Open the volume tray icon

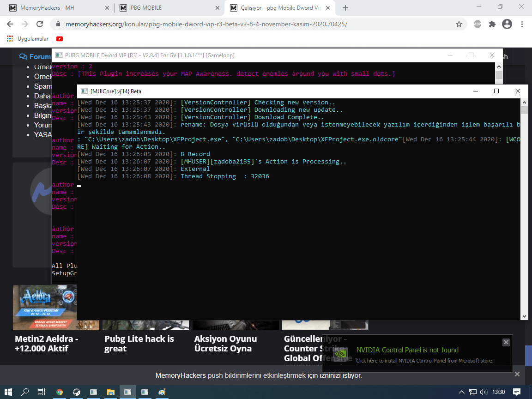pyautogui.click(x=484, y=392)
